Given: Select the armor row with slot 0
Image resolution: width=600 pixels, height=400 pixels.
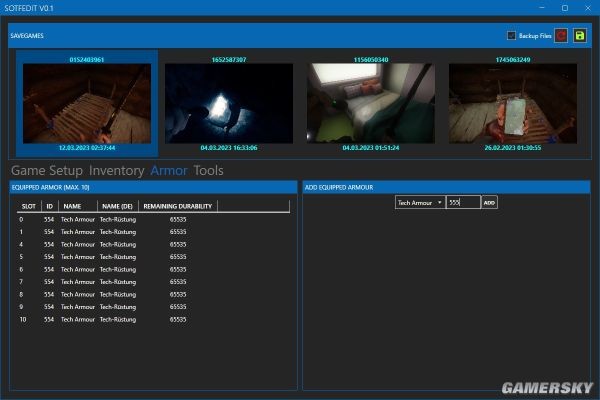Looking at the screenshot, I should [153, 219].
